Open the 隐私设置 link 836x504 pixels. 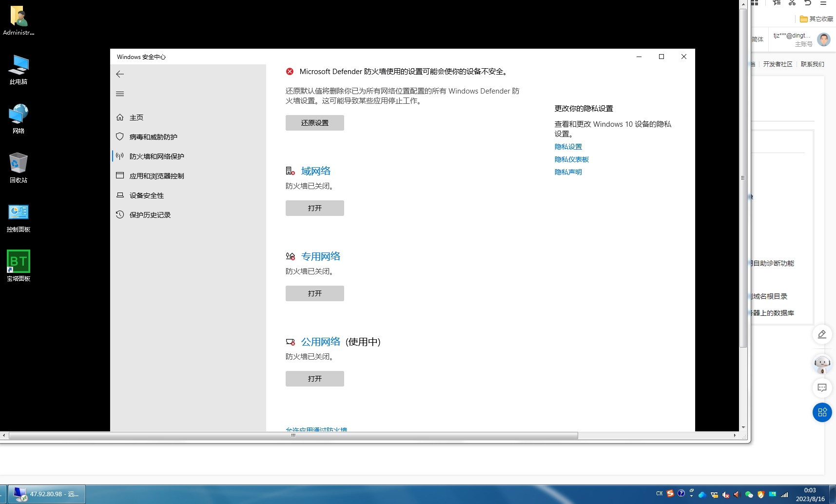tap(568, 147)
